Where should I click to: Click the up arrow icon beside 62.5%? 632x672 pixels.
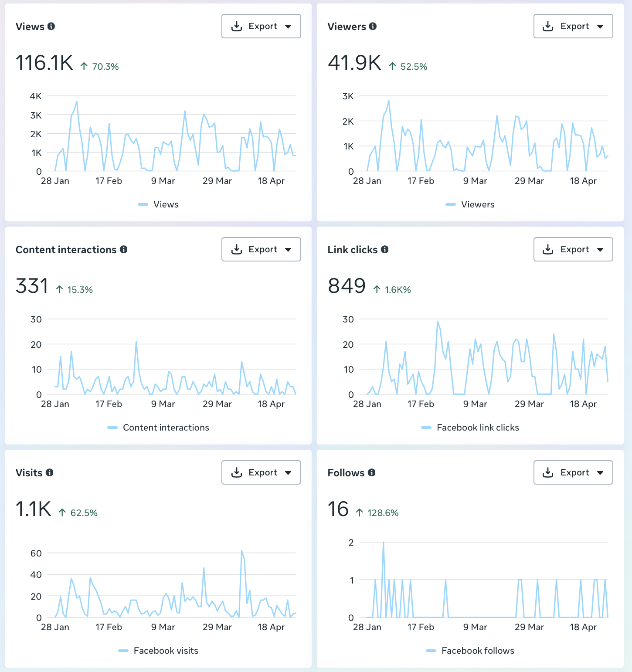(62, 512)
